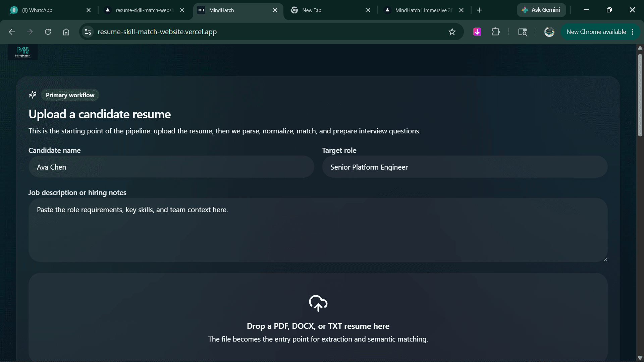This screenshot has width=644, height=362.
Task: Click the textarea resize handle
Action: (605, 260)
